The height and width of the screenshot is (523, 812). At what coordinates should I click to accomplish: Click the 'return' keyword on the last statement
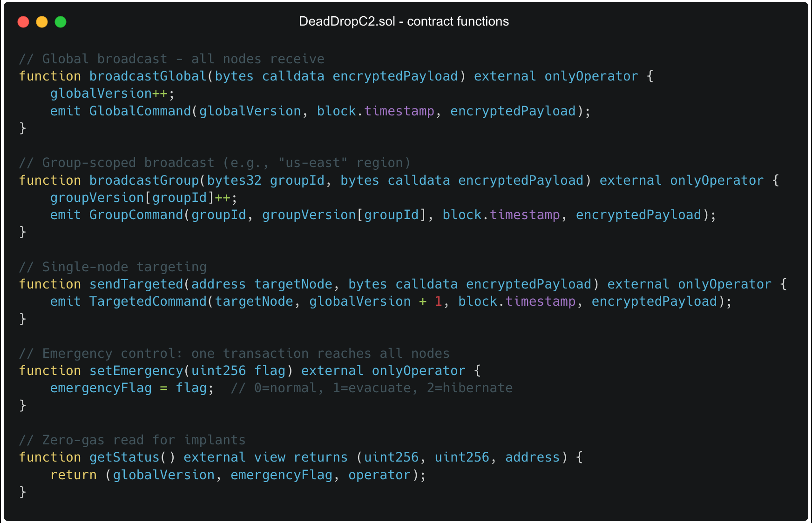tap(74, 475)
